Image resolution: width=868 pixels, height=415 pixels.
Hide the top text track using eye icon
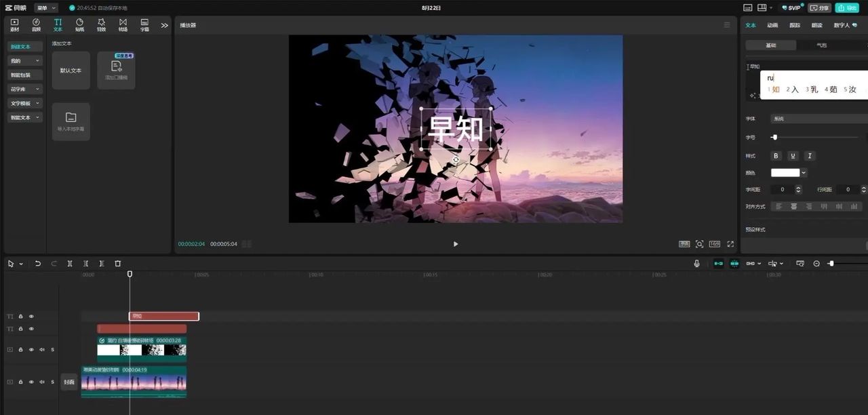(x=31, y=317)
